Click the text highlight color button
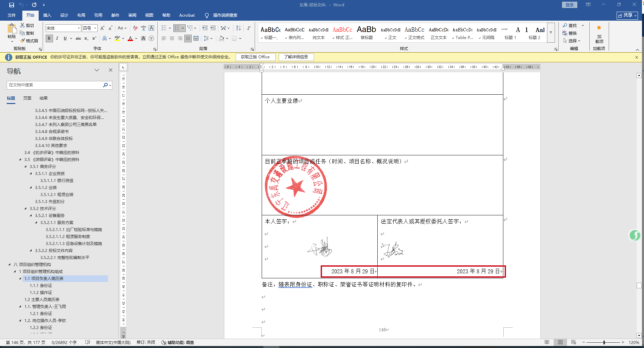Viewport: 644px width, 348px height. 117,38
